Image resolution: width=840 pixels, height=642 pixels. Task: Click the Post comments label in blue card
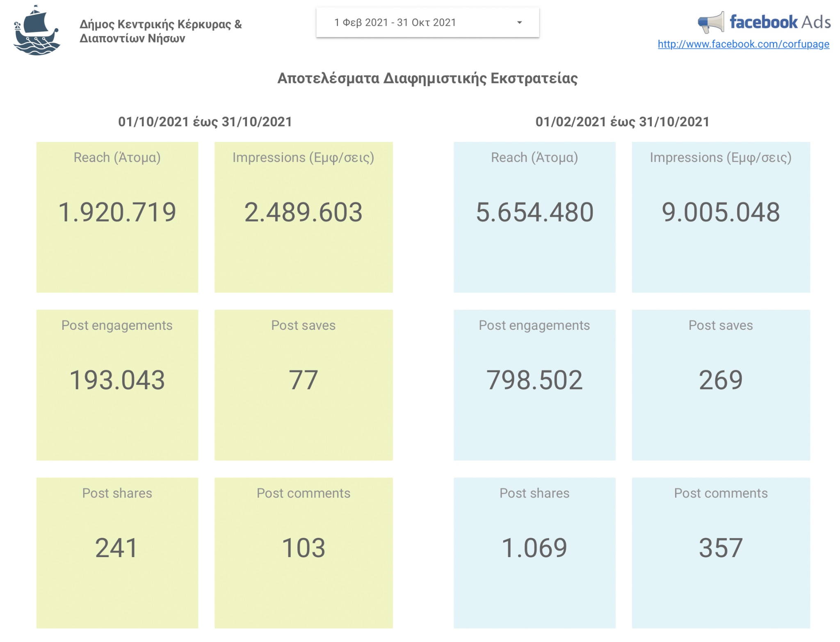pos(721,493)
